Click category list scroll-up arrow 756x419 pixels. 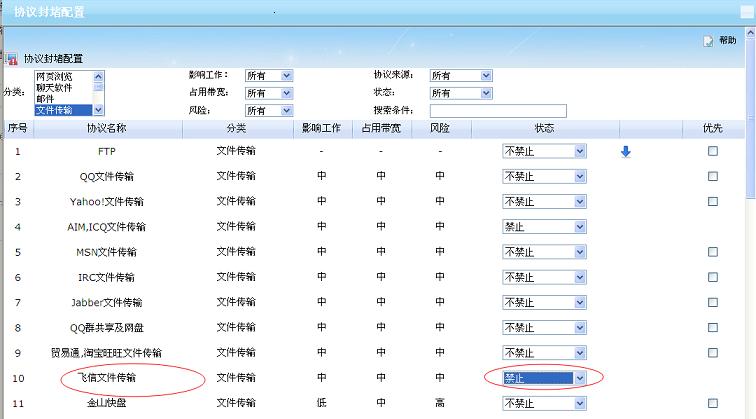click(98, 76)
